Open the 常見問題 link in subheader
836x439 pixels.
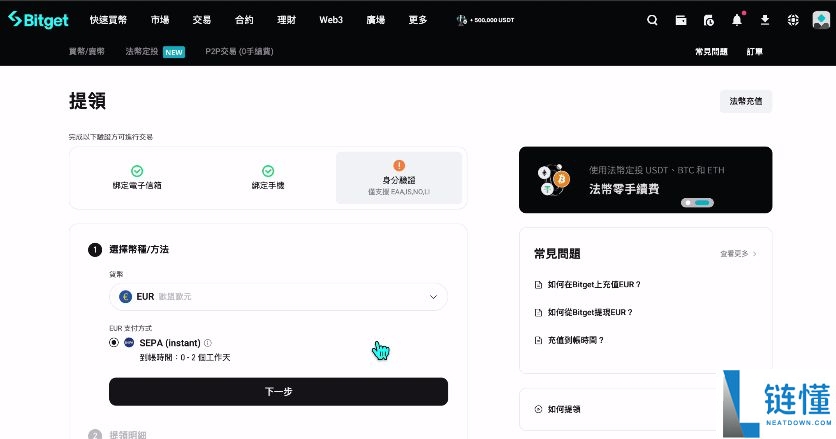[711, 51]
